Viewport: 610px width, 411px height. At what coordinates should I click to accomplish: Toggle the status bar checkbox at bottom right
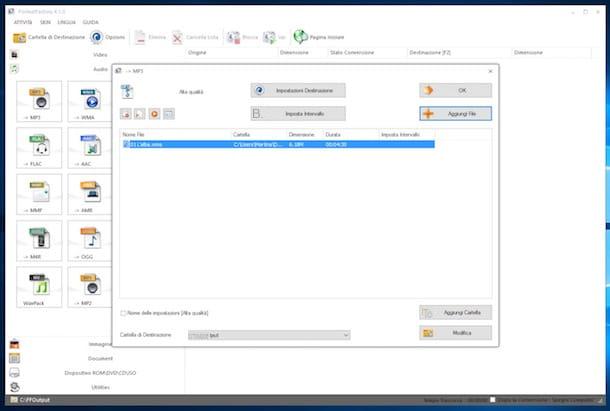tap(493, 400)
